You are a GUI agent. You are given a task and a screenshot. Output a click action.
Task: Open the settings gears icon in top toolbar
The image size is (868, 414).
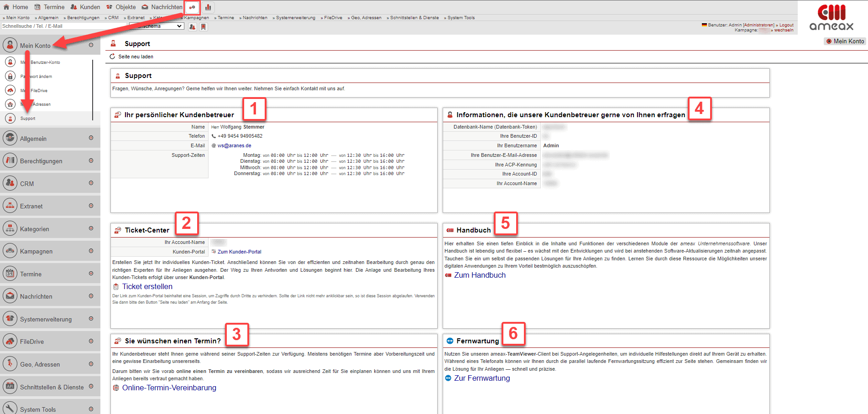(x=192, y=7)
